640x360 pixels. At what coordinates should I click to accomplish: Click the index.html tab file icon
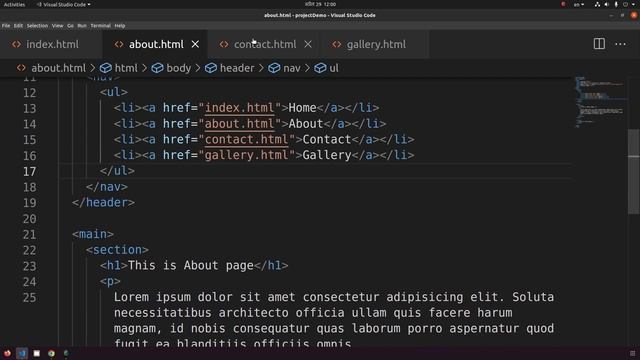tap(16, 44)
